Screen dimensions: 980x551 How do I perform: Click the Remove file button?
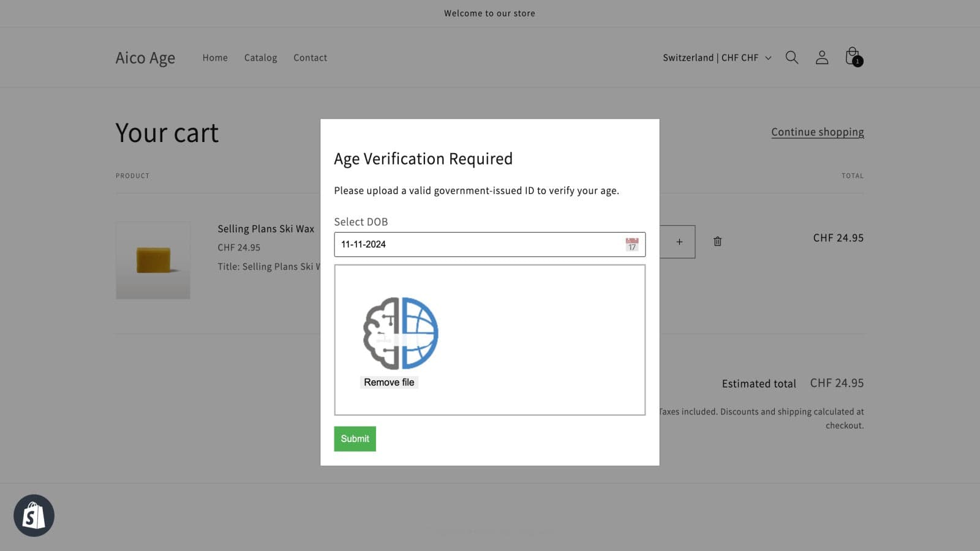click(x=389, y=382)
